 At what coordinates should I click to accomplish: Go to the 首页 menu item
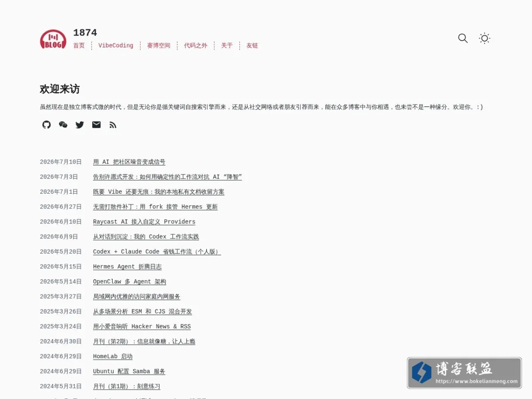[79, 45]
